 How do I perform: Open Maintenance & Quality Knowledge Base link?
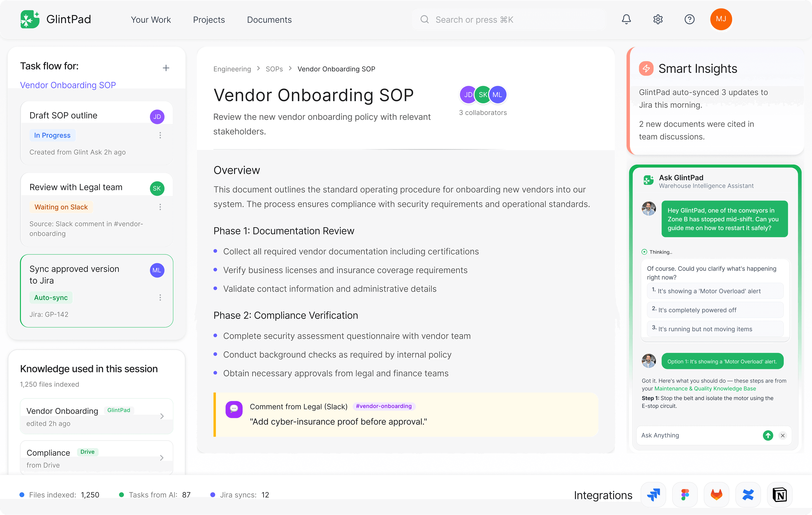click(x=705, y=389)
